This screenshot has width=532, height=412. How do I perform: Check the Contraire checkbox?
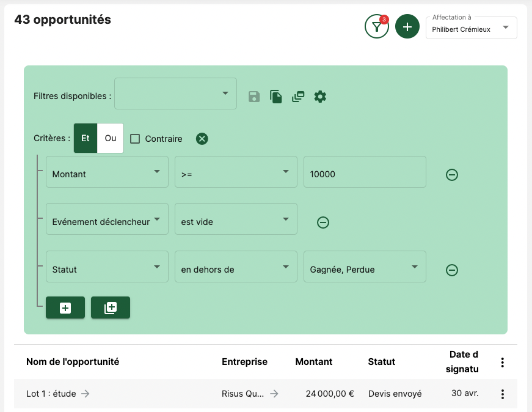[135, 139]
